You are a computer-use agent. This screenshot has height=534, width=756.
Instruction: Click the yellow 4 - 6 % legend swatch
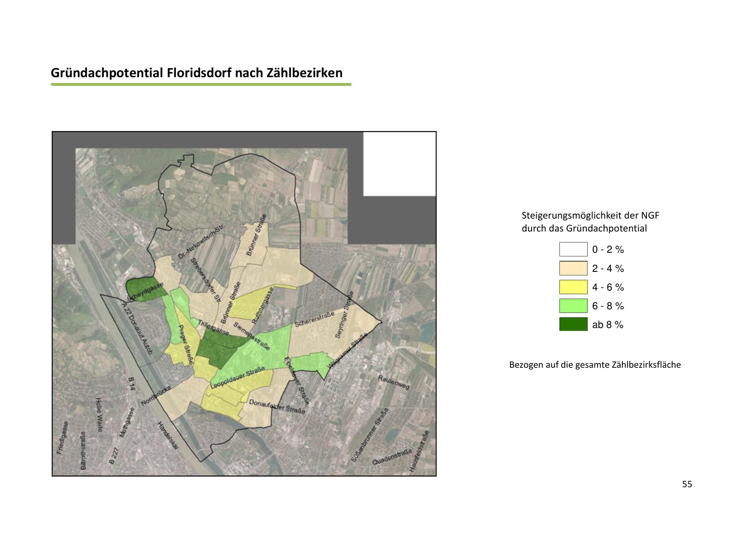click(x=573, y=287)
